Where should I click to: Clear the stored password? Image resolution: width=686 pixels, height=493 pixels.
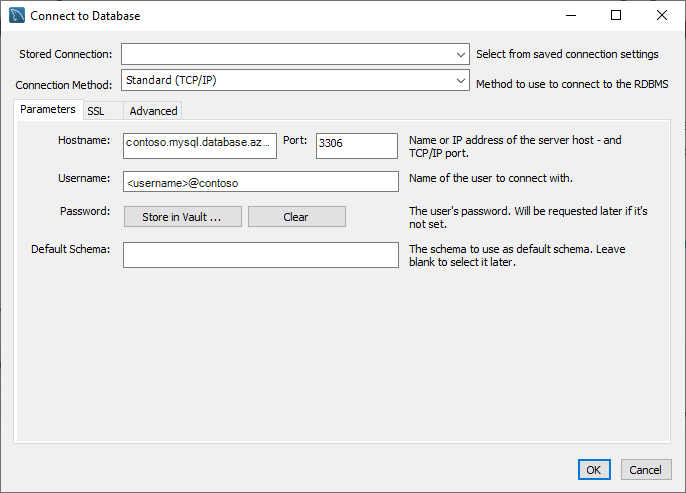[x=297, y=217]
